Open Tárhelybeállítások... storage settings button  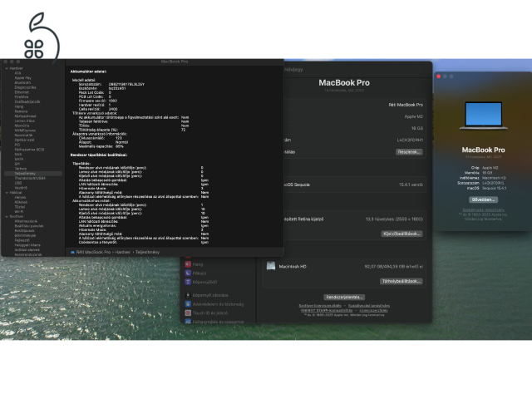[x=401, y=281]
